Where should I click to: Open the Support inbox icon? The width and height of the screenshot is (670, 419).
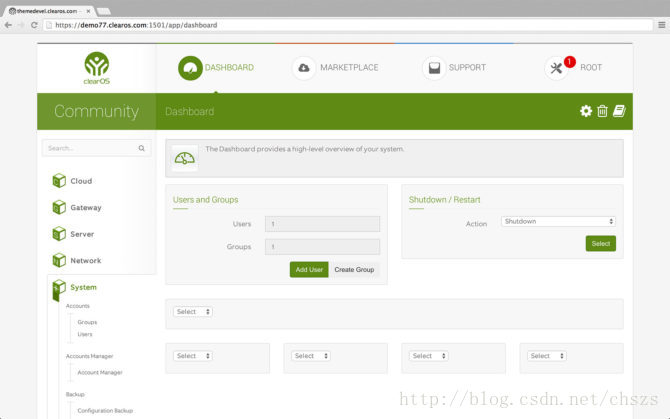[434, 68]
